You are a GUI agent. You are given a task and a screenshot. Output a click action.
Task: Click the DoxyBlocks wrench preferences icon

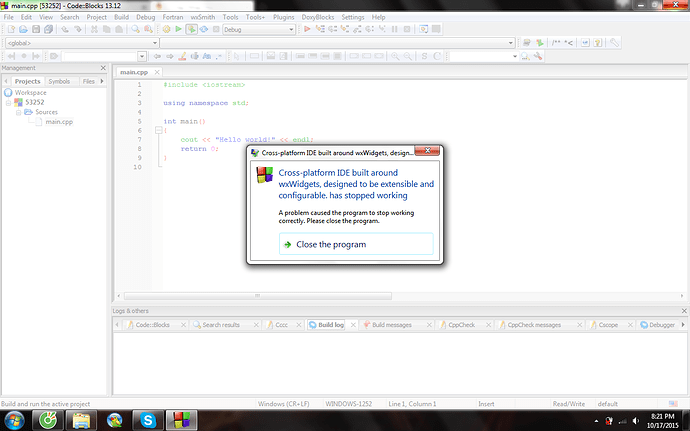pos(614,43)
